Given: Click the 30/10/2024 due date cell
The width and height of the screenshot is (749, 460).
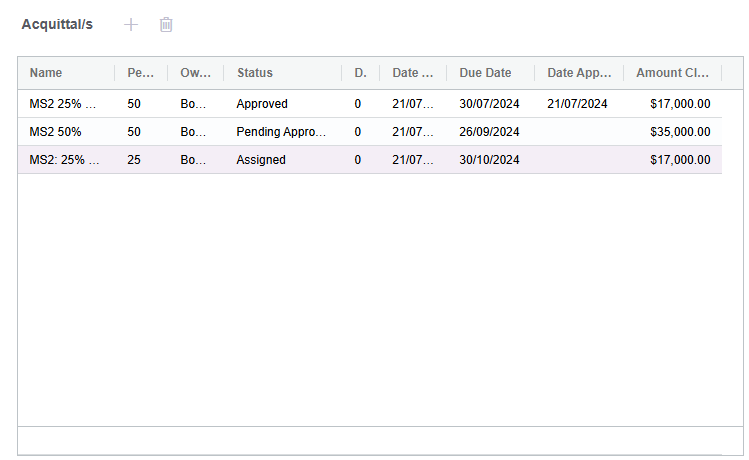Looking at the screenshot, I should pos(489,160).
